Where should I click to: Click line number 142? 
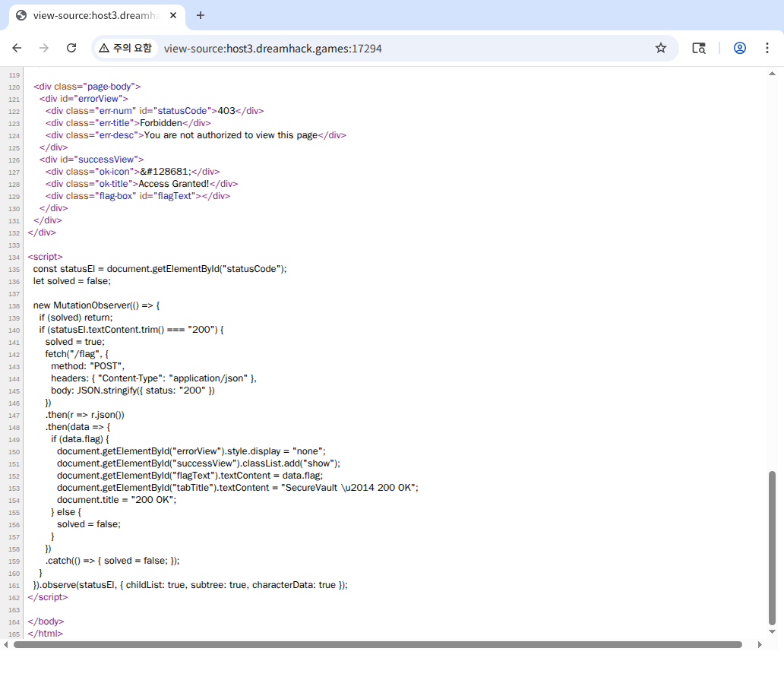(x=14, y=355)
